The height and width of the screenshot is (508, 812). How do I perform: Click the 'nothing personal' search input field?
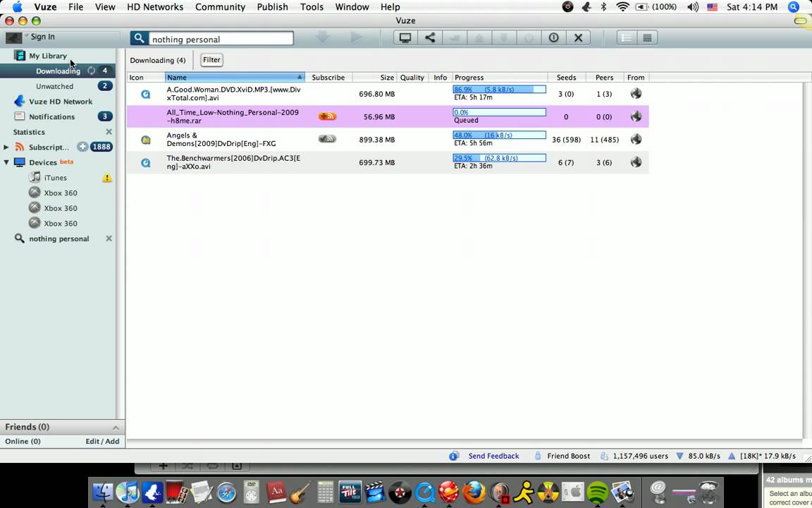(x=221, y=39)
